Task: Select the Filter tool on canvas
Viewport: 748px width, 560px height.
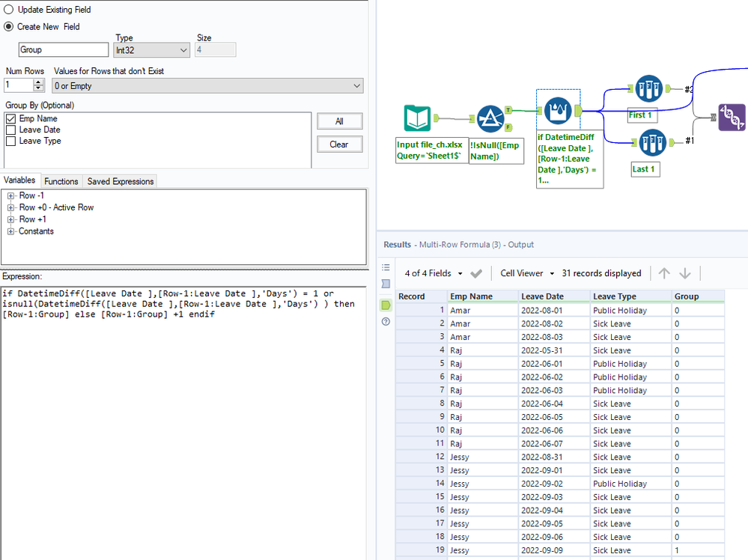Action: (x=490, y=118)
